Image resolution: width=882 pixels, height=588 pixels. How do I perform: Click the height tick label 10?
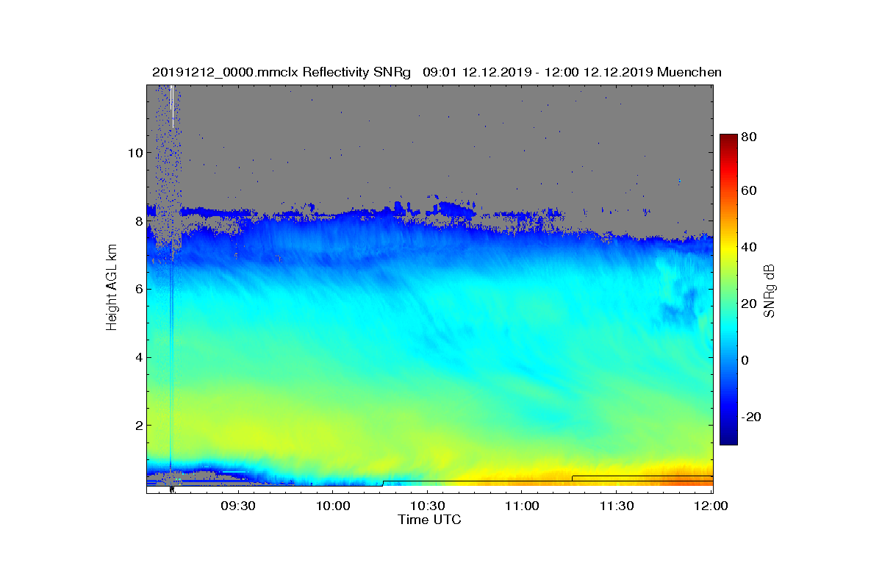coord(135,153)
